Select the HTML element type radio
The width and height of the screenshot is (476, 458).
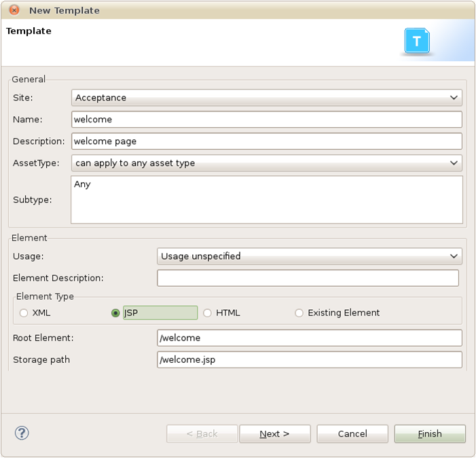pyautogui.click(x=207, y=313)
